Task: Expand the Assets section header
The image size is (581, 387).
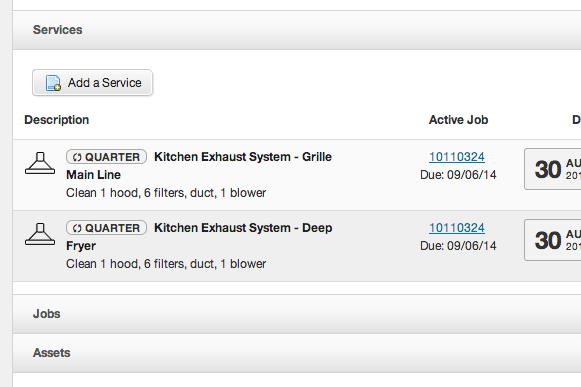Action: [297, 353]
